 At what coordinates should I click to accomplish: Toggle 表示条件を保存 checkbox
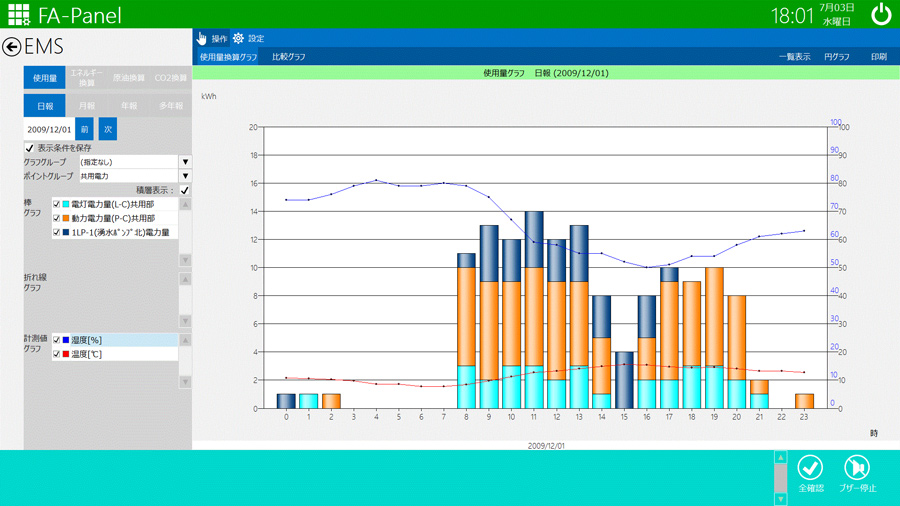[x=29, y=148]
